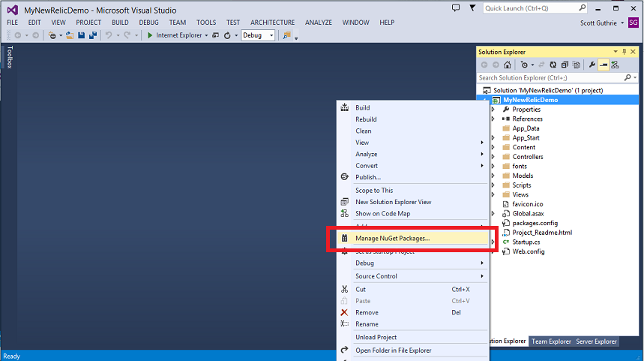Refresh Solution Explorer with the circular arrows
This screenshot has height=361, width=644.
click(x=553, y=65)
